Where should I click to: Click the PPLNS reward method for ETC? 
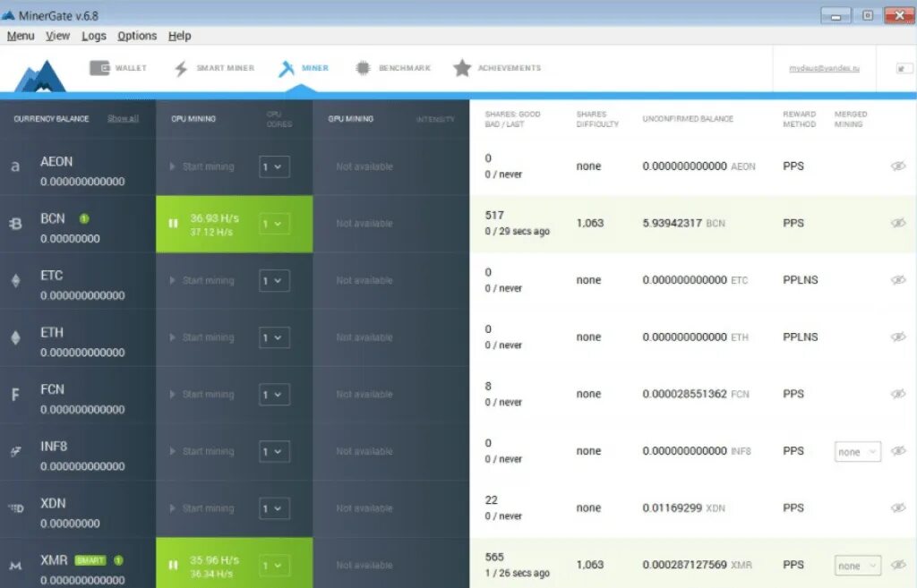point(800,280)
